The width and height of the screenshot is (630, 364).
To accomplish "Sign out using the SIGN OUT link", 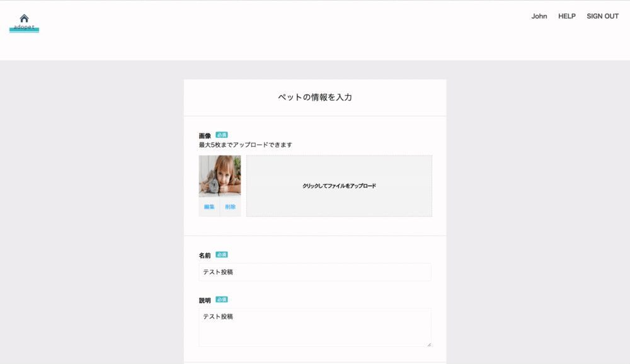I will tap(602, 16).
